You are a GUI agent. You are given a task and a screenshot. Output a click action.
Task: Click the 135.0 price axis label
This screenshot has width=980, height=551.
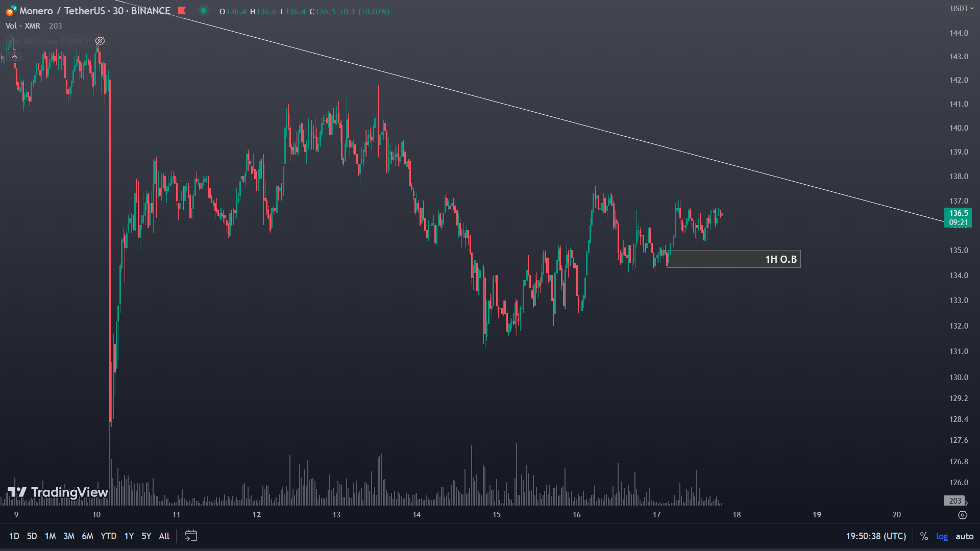click(959, 251)
